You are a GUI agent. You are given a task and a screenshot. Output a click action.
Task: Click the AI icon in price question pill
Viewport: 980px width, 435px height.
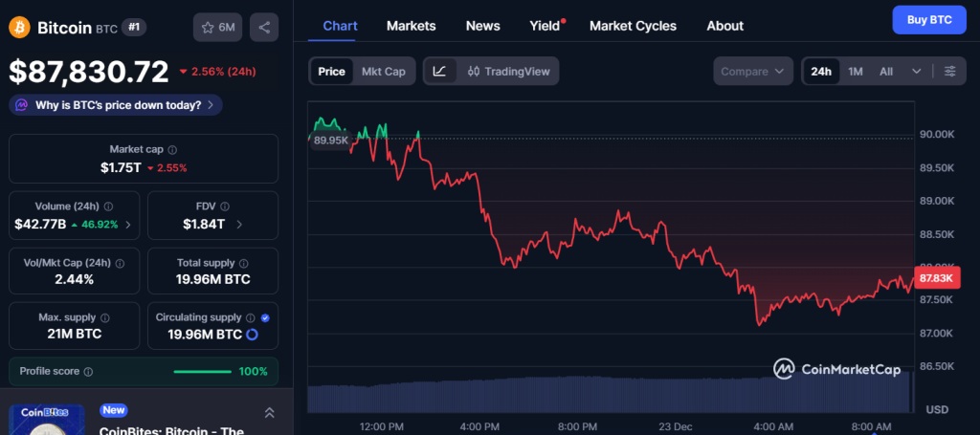[x=22, y=105]
